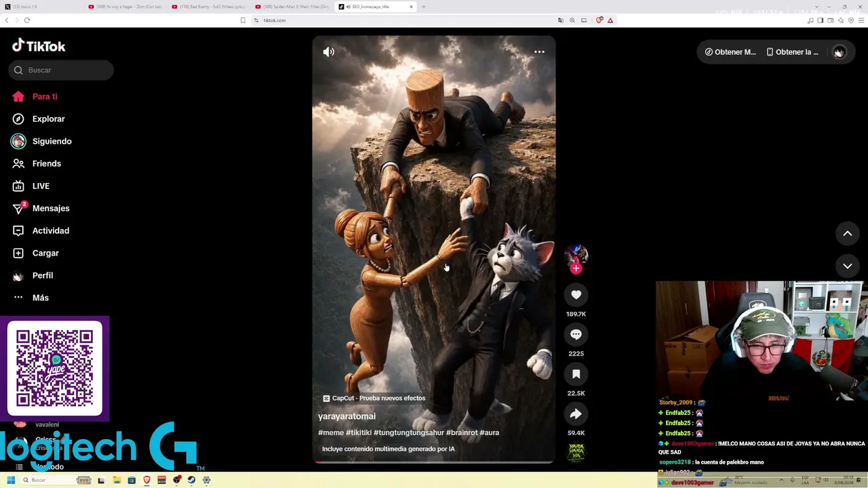Bookmark the video with the save icon
The height and width of the screenshot is (488, 868).
click(576, 374)
